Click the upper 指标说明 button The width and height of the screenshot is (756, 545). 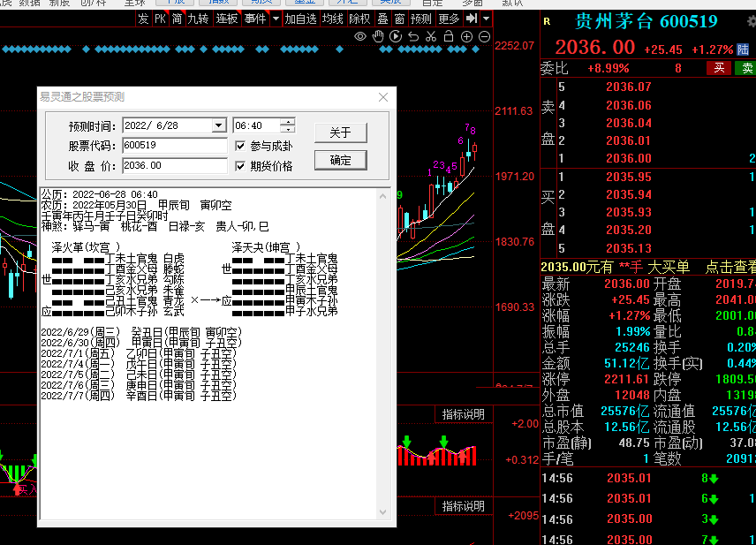tap(463, 414)
